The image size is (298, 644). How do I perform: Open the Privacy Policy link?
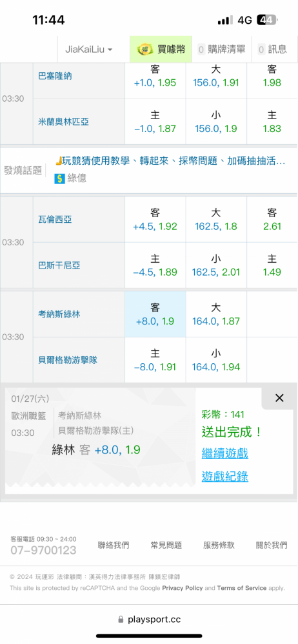click(x=183, y=588)
